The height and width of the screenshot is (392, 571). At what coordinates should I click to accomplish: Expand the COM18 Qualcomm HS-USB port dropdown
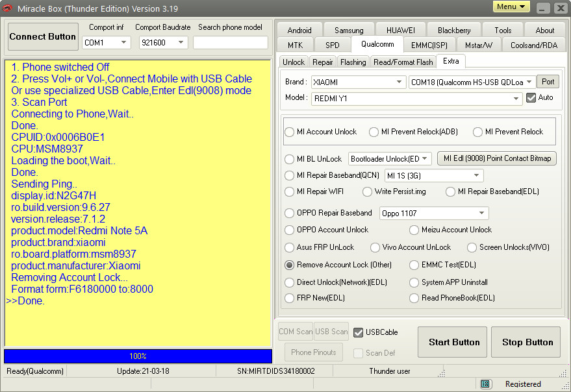[x=530, y=82]
